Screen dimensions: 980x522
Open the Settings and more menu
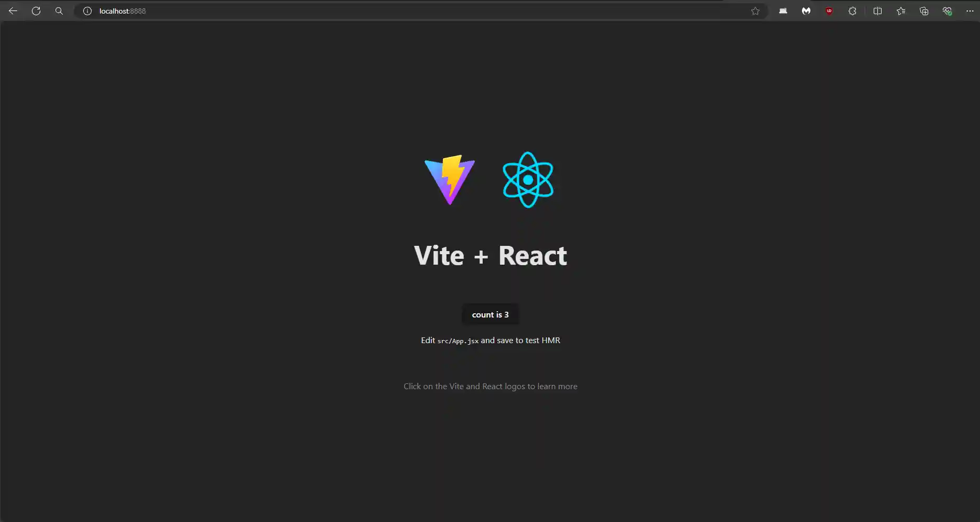[x=970, y=11]
